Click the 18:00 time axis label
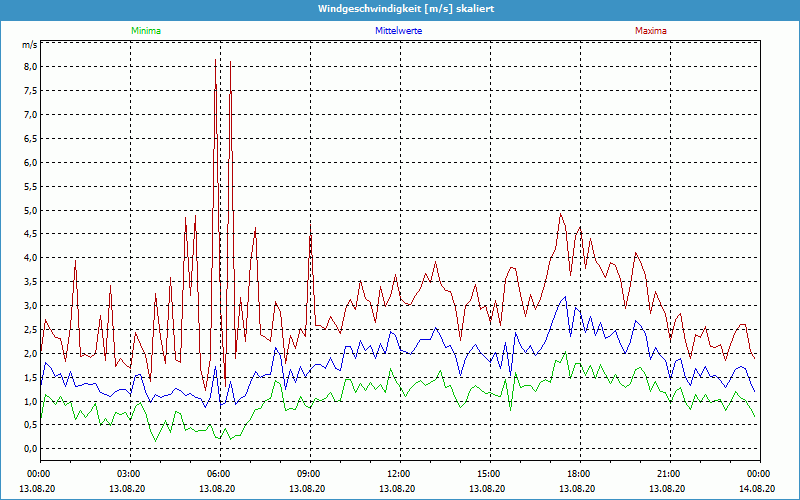Viewport: 800px width, 500px height. coord(580,474)
